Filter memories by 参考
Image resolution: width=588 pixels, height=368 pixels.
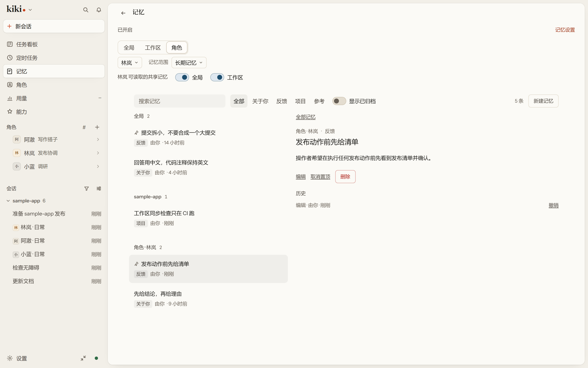click(x=319, y=101)
